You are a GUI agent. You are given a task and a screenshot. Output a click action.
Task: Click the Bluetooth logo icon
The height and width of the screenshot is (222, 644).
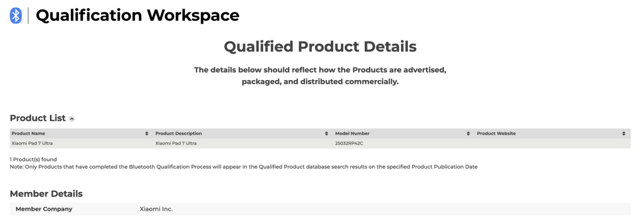coord(16,16)
